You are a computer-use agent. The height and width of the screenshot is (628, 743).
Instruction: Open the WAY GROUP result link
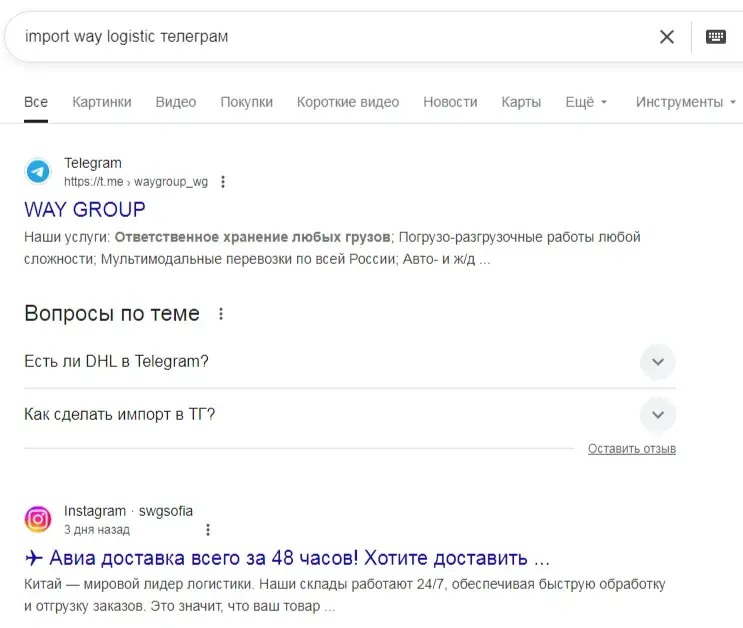tap(85, 209)
